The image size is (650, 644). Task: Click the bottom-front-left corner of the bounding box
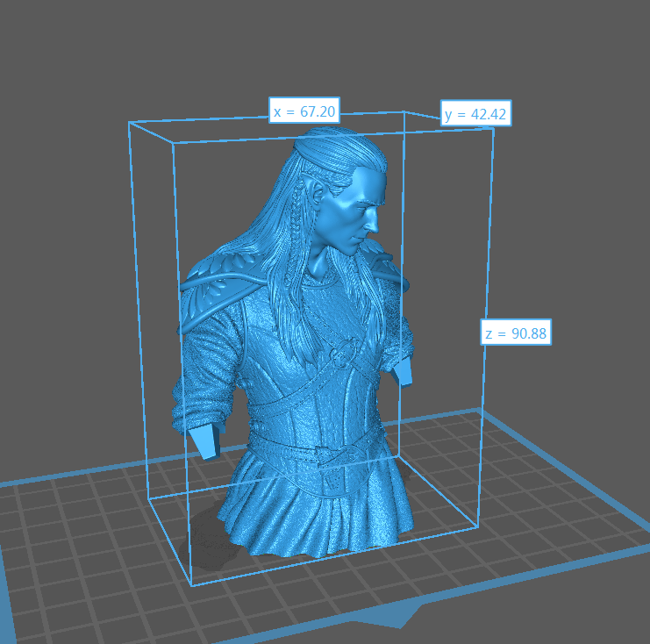click(190, 585)
